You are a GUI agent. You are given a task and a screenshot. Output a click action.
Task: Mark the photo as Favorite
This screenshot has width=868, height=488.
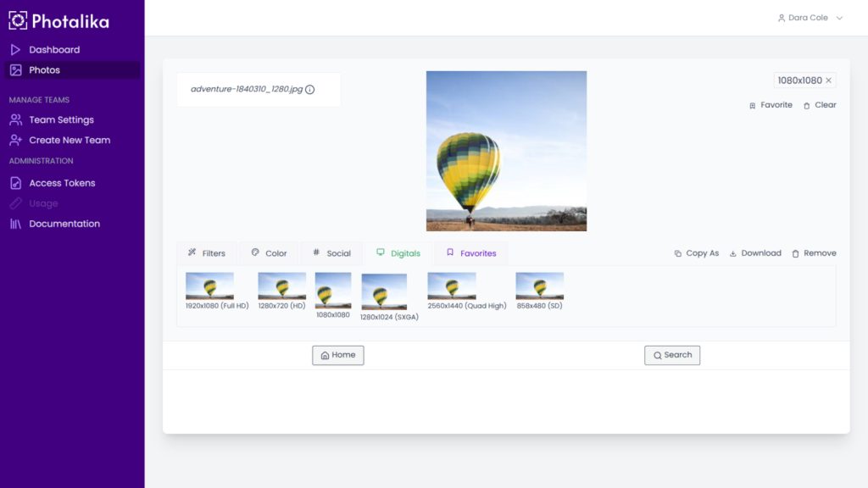coord(771,105)
